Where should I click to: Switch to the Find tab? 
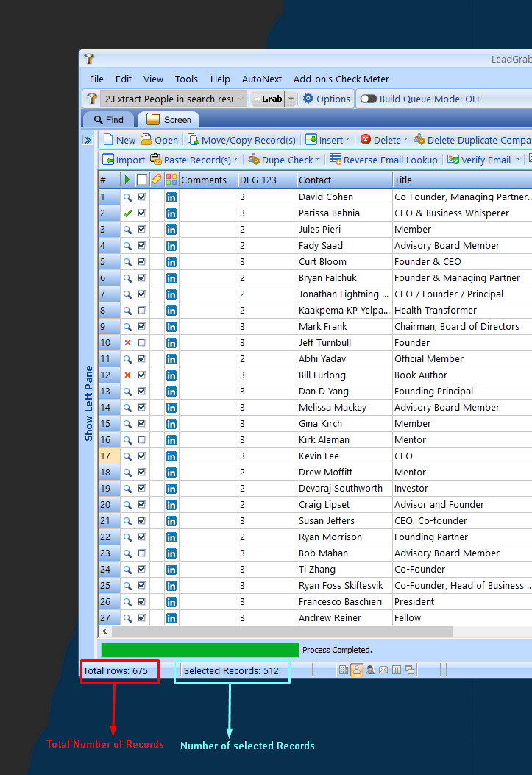108,120
